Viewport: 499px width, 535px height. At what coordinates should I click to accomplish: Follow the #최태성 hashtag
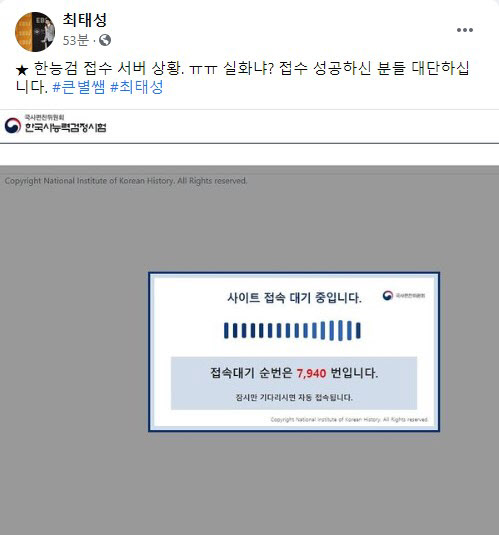click(137, 87)
